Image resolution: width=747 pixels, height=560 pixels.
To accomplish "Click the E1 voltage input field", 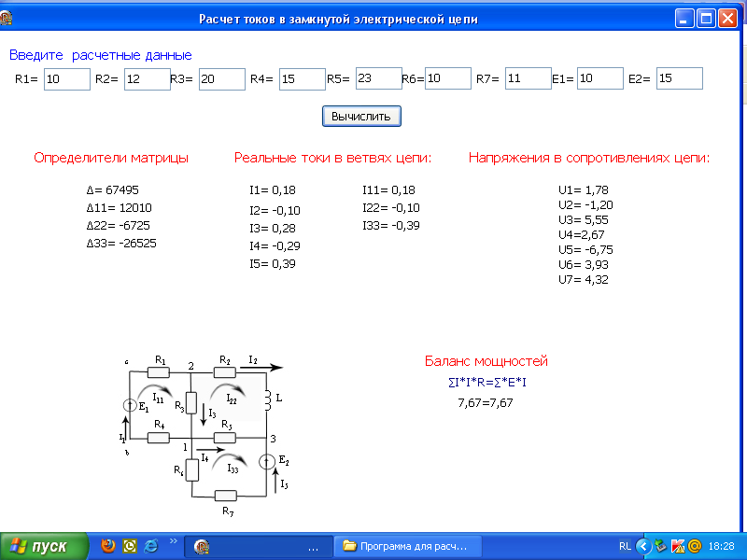I will click(x=600, y=78).
